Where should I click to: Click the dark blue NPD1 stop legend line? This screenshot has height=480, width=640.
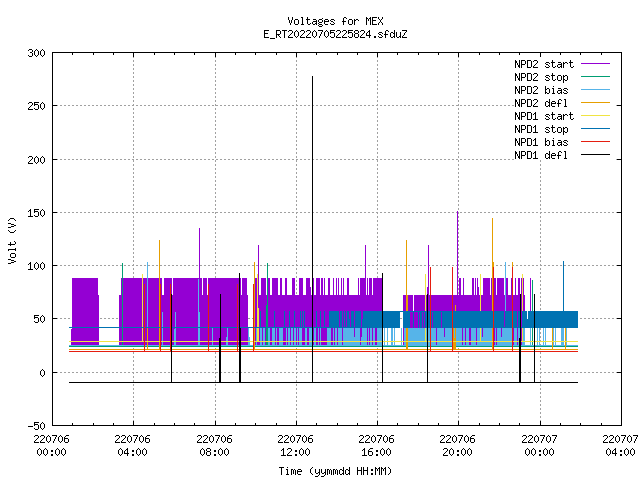coord(595,129)
